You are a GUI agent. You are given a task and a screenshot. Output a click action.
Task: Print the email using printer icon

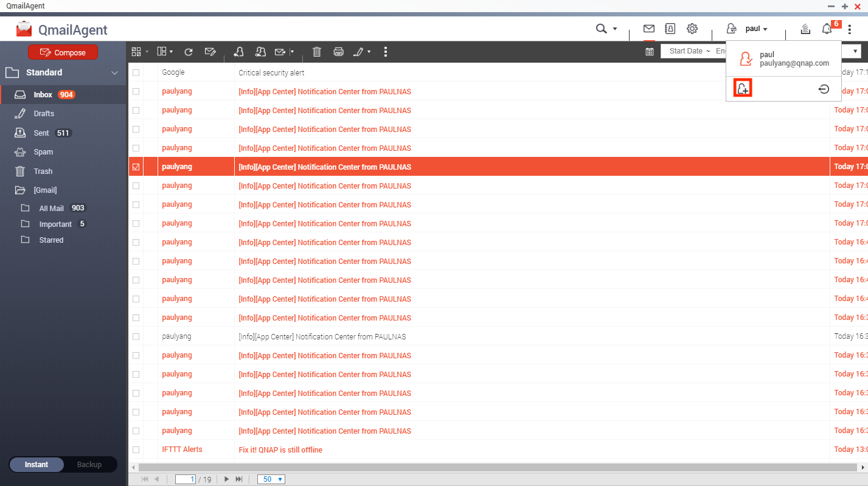point(339,52)
